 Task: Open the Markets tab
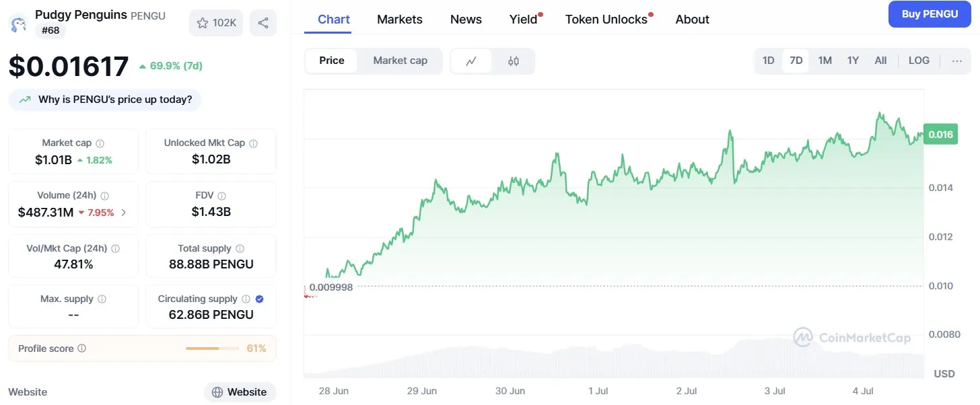tap(400, 20)
